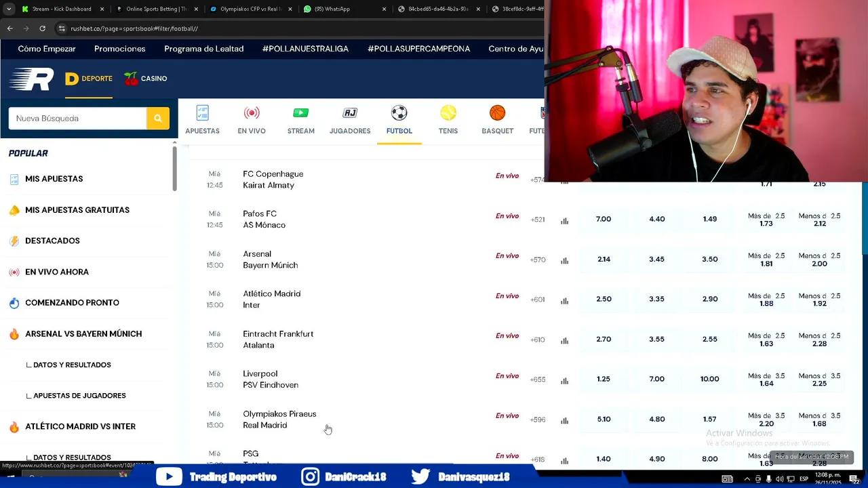
Task: Open stats chart icon for Eintracht Frankfurt match
Action: pos(564,340)
